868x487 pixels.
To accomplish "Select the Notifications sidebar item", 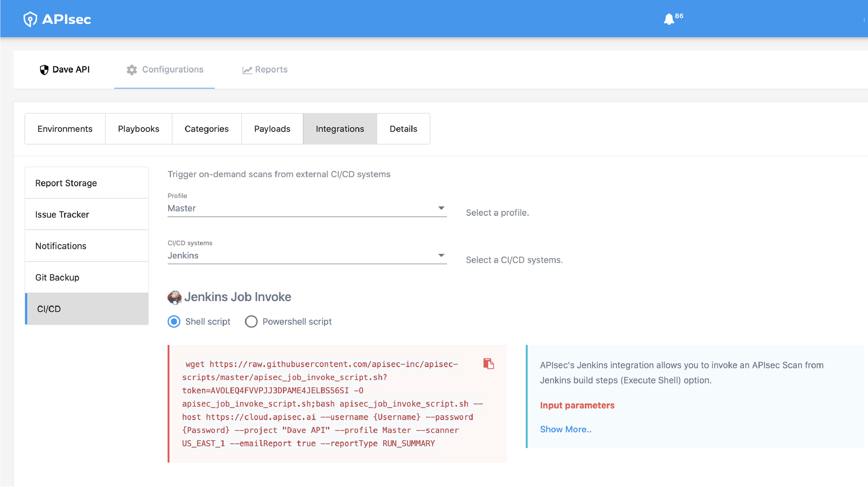I will pyautogui.click(x=61, y=246).
